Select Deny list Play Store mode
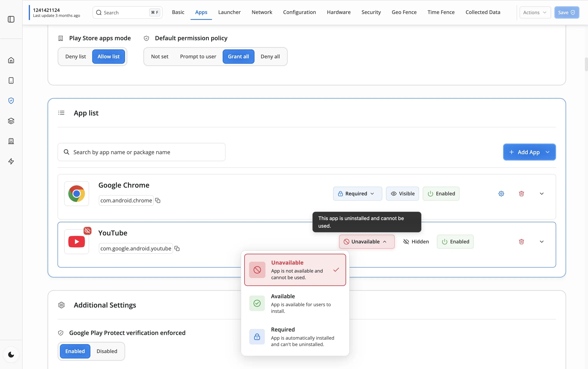This screenshot has width=588, height=369. tap(76, 57)
